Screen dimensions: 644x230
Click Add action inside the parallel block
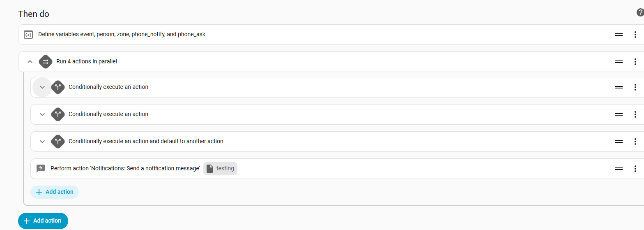click(55, 192)
